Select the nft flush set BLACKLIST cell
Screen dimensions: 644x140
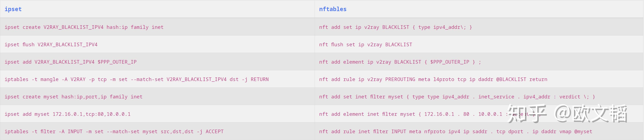tap(365, 45)
